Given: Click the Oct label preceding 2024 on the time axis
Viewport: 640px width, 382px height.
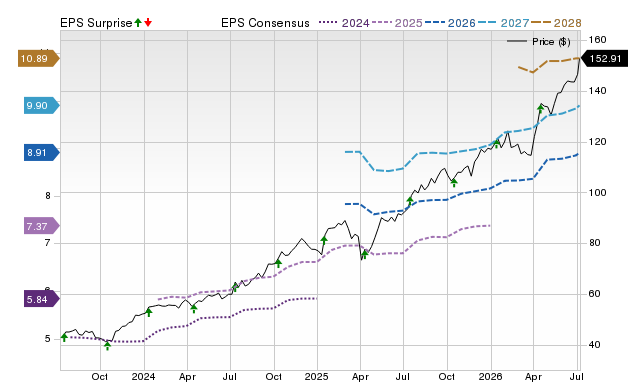Looking at the screenshot, I should 100,376.
